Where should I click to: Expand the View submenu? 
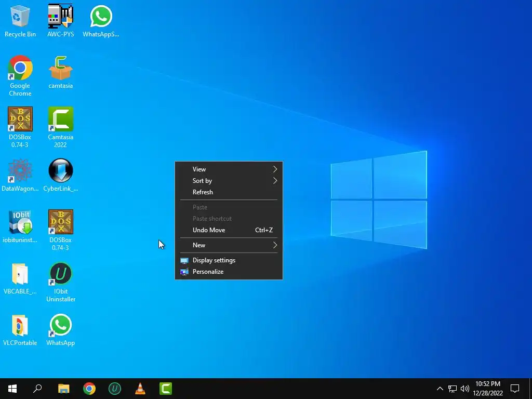point(229,169)
